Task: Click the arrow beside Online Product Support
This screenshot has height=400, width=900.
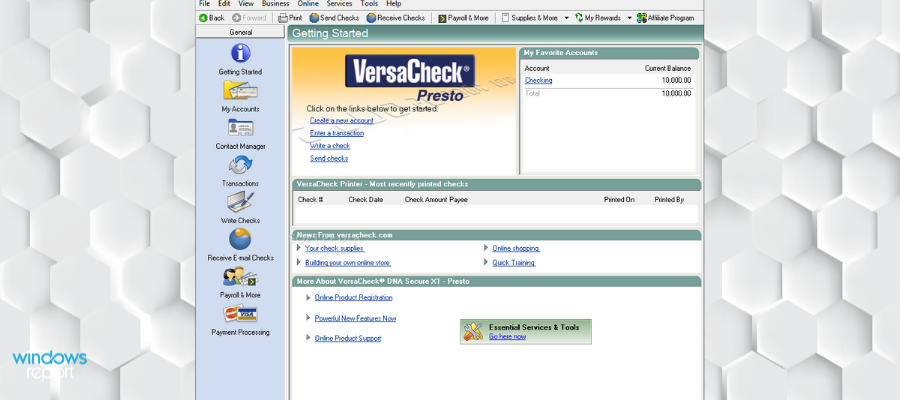Action: tap(309, 338)
